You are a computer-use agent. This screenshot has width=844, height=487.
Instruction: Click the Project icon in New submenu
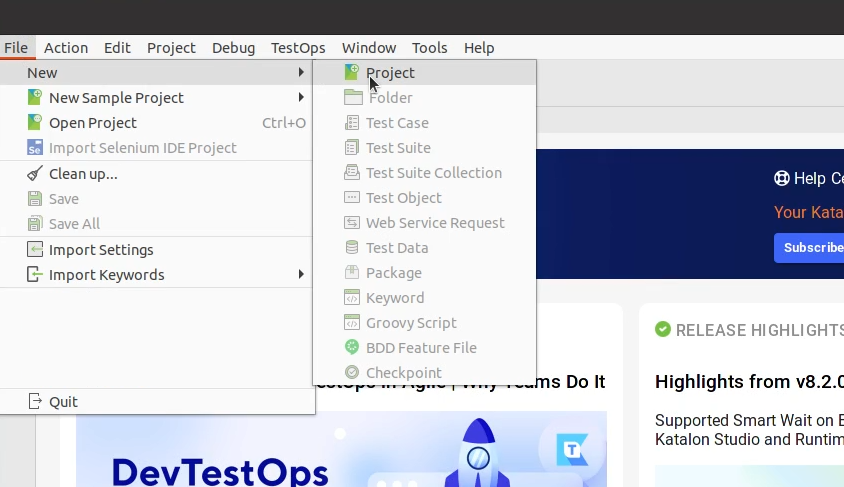352,72
